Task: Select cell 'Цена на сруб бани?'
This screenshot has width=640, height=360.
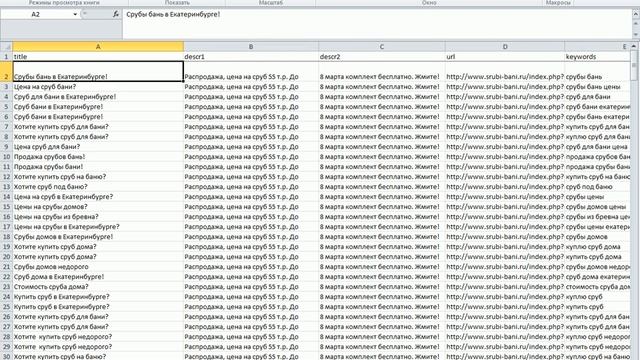Action: click(98, 87)
